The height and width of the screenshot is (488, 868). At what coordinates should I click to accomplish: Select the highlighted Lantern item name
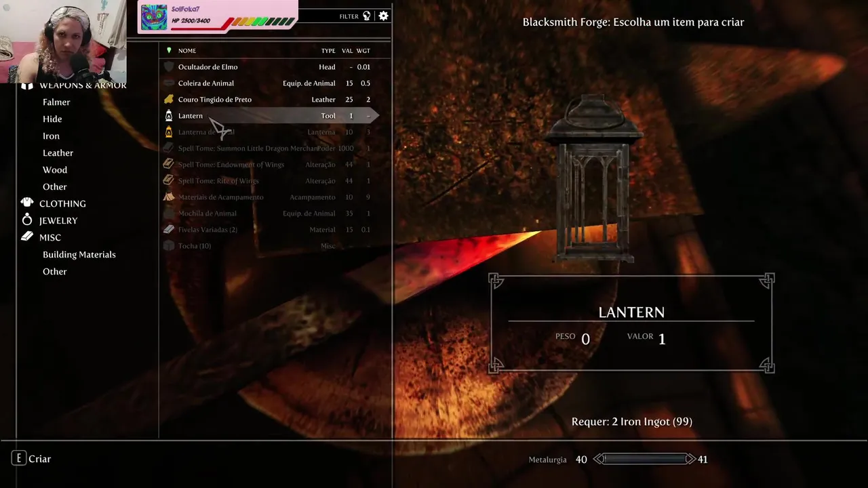(x=191, y=116)
